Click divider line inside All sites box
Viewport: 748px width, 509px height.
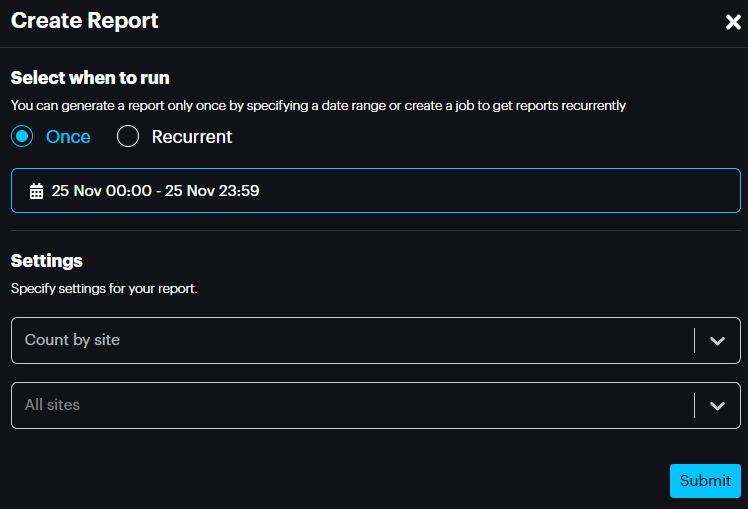tap(694, 406)
